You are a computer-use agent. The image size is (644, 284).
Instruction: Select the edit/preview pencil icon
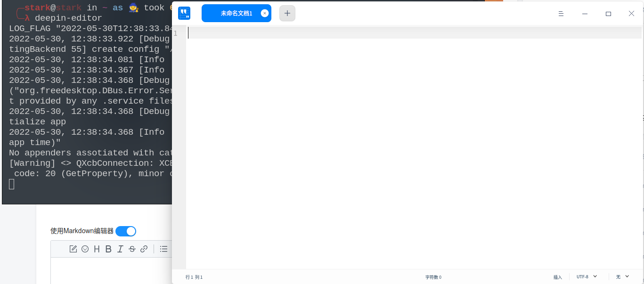click(x=73, y=249)
